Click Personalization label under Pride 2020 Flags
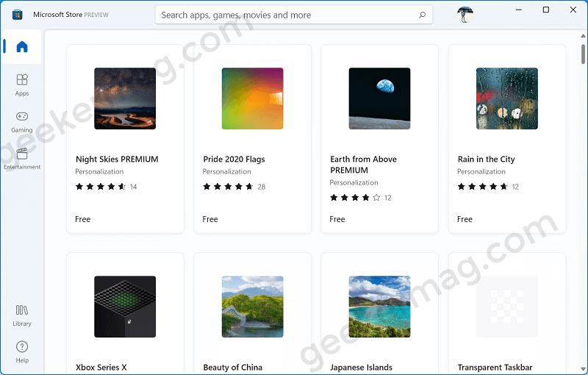The width and height of the screenshot is (588, 375). tap(227, 171)
